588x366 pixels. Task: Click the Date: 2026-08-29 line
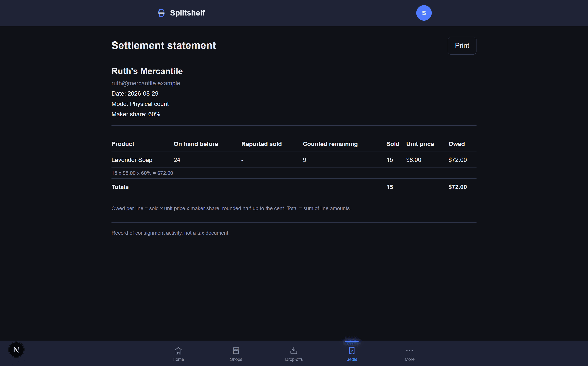pyautogui.click(x=135, y=93)
